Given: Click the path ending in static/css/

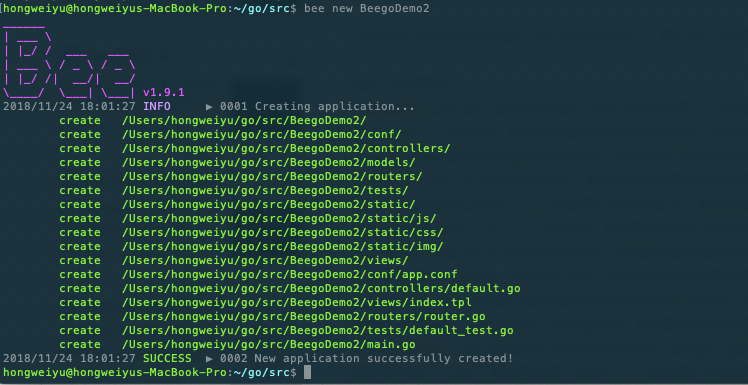Looking at the screenshot, I should tap(282, 232).
